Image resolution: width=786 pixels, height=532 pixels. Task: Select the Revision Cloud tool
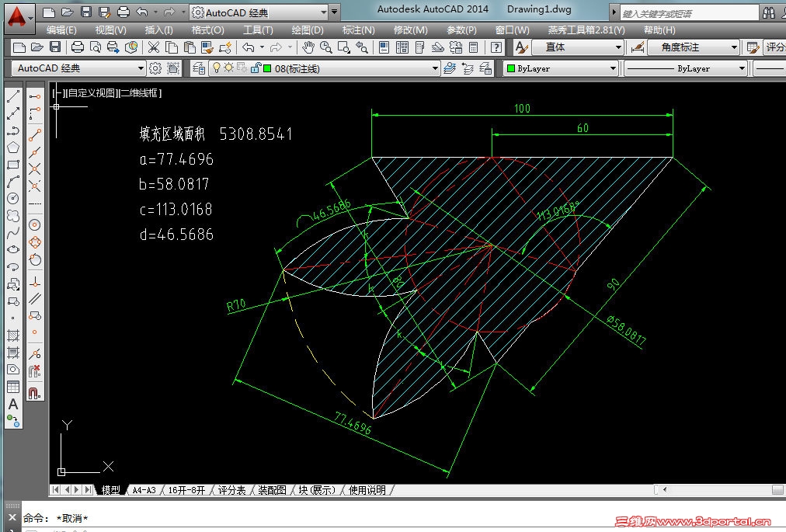(13, 216)
